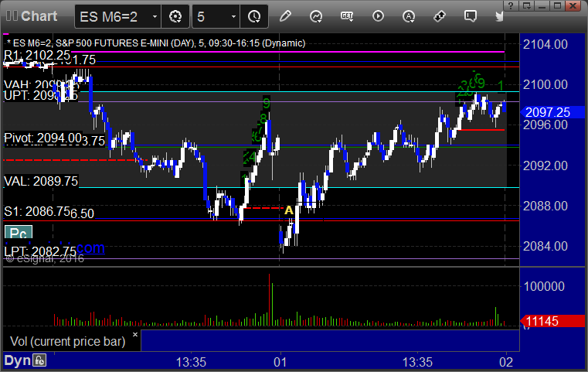Click the detach window icon
Viewport: 588px width, 372px height.
pos(526,5)
